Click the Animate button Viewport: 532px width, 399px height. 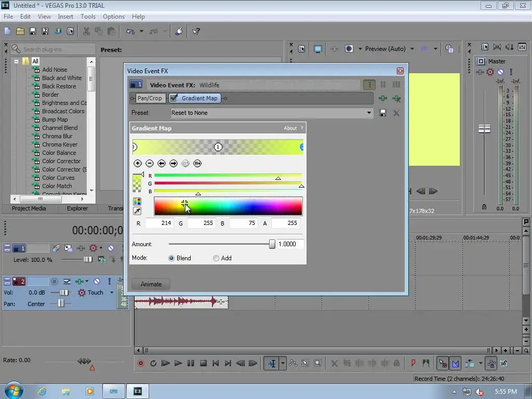pos(151,284)
